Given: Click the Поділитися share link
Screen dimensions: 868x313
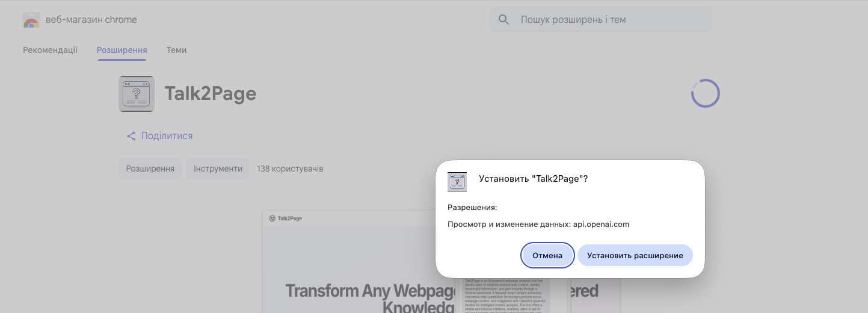Looking at the screenshot, I should point(160,136).
